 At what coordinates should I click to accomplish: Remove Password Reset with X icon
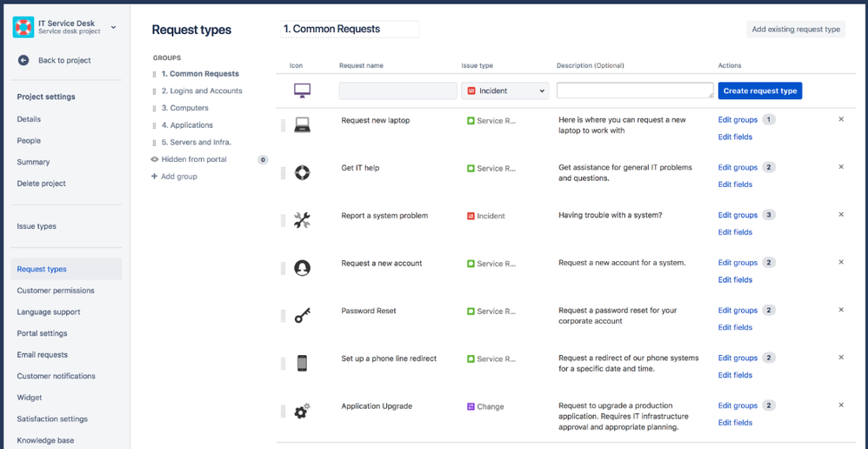[x=841, y=310]
